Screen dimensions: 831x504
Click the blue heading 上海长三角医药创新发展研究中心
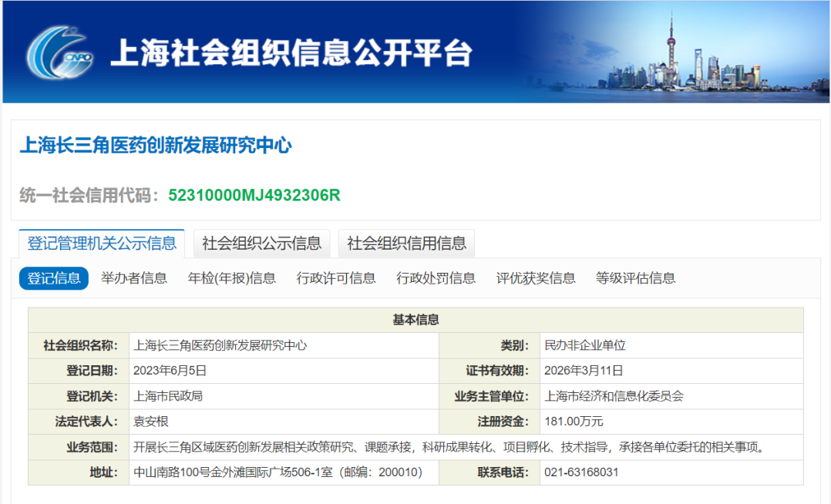[x=156, y=145]
